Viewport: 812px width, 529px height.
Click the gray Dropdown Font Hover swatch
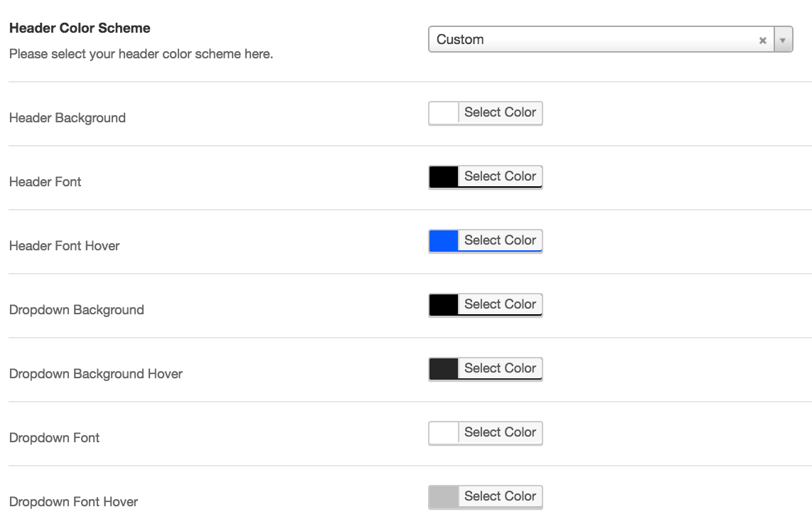click(444, 497)
